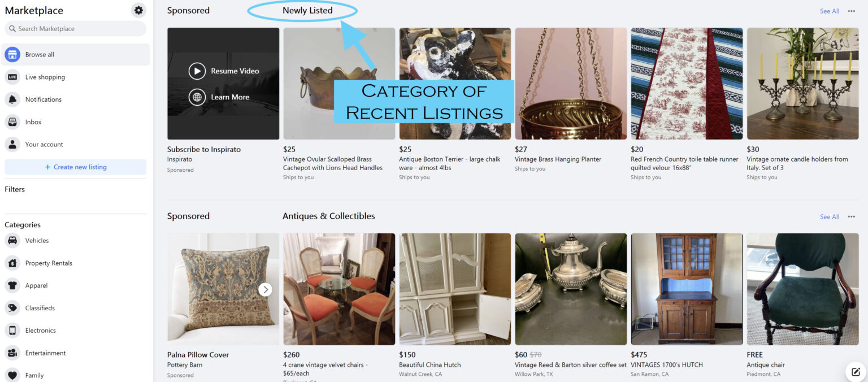Open Marketplace settings gear
This screenshot has height=382, width=868.
coord(138,10)
